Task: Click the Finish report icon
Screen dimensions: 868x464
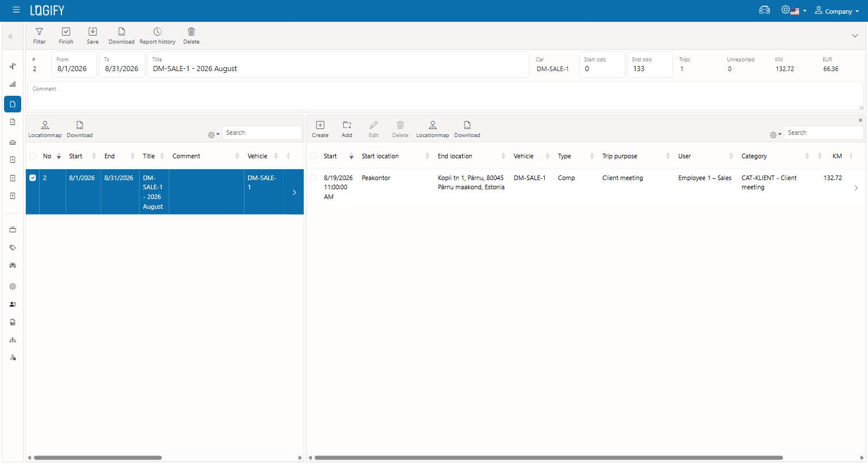Action: (x=66, y=36)
